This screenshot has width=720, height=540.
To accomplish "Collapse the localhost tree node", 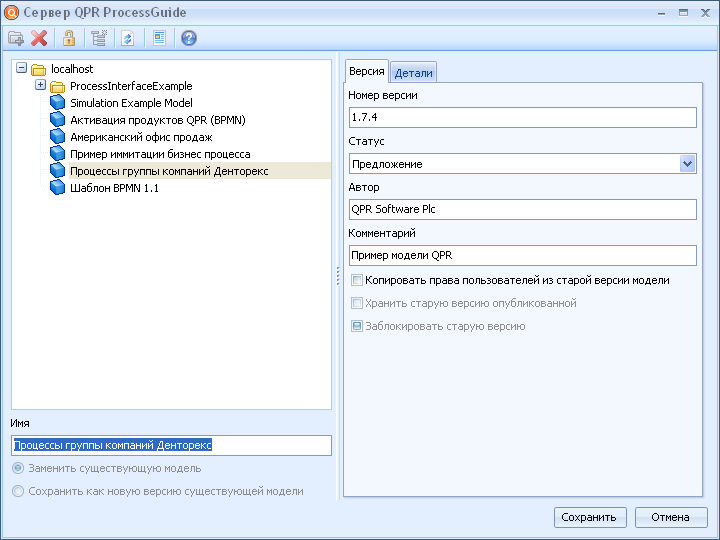I will pyautogui.click(x=22, y=68).
